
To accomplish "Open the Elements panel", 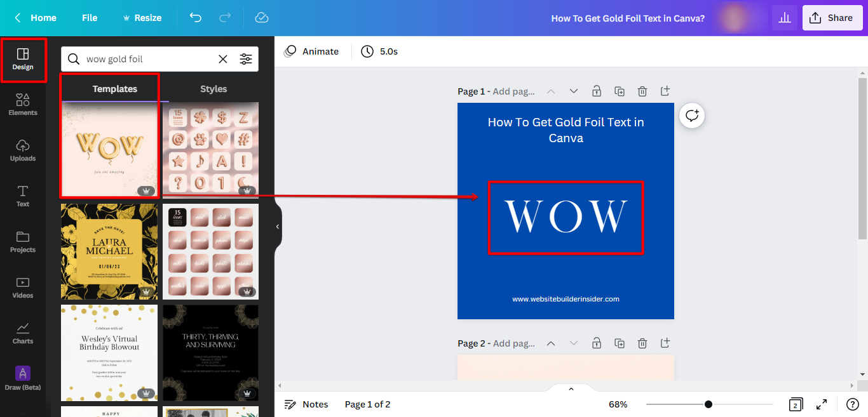I will (23, 105).
